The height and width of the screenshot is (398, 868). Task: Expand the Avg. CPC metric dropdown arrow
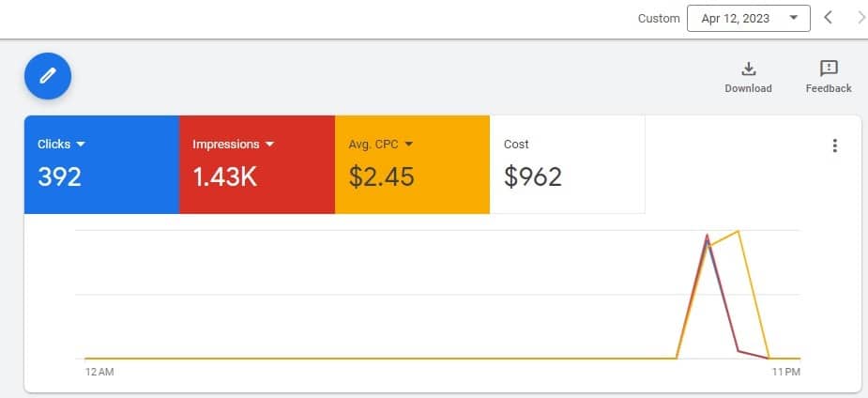tap(409, 145)
